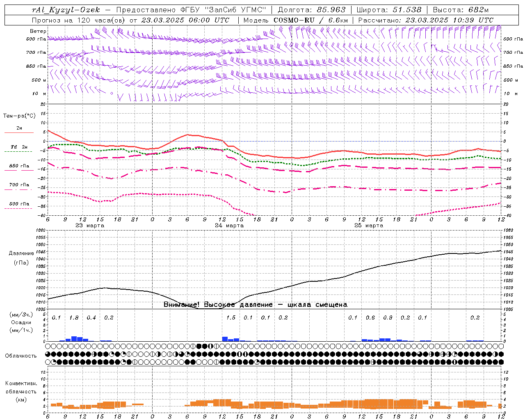Click the station name rAl_Kyzyl-Ozek
This screenshot has width=525, height=420.
[66, 10]
